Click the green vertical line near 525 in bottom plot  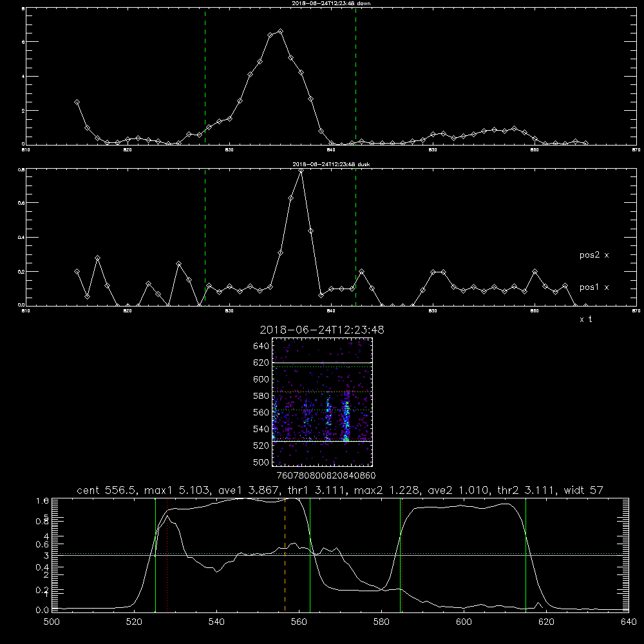pos(156,554)
